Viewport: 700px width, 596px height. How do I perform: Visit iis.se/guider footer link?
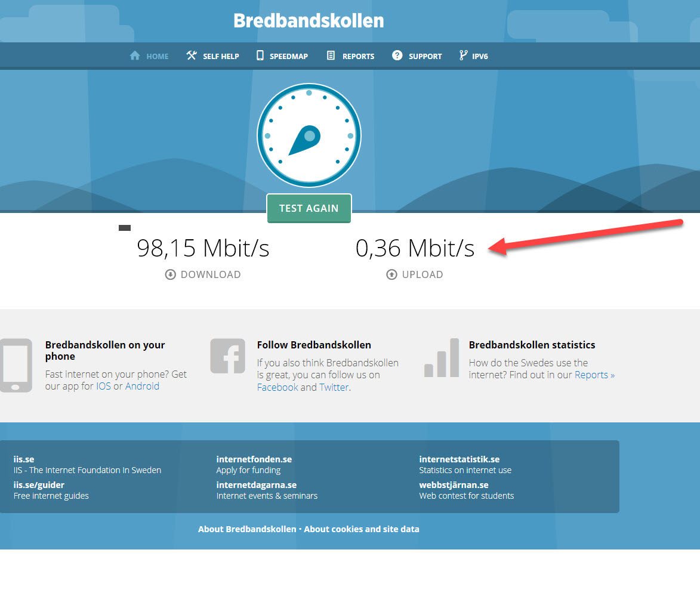(39, 485)
